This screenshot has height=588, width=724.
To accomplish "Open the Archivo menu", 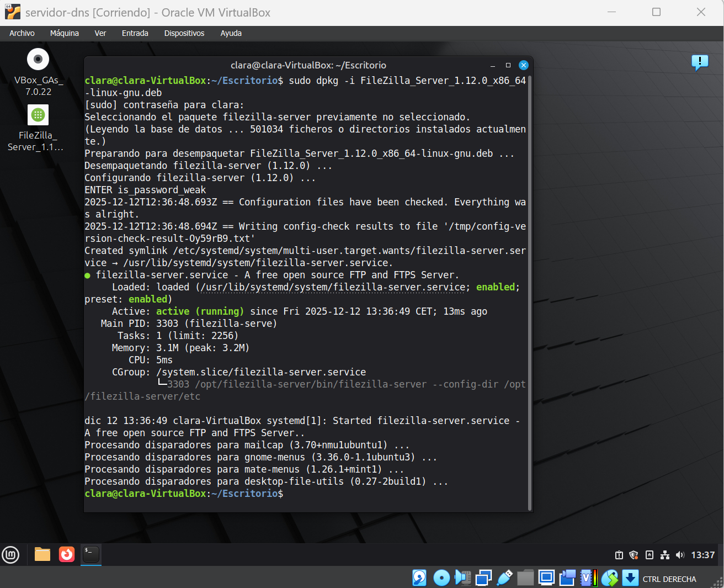I will 22,33.
